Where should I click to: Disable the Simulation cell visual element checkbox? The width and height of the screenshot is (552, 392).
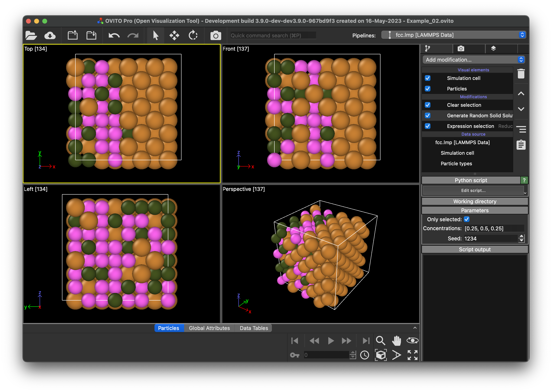click(x=427, y=78)
